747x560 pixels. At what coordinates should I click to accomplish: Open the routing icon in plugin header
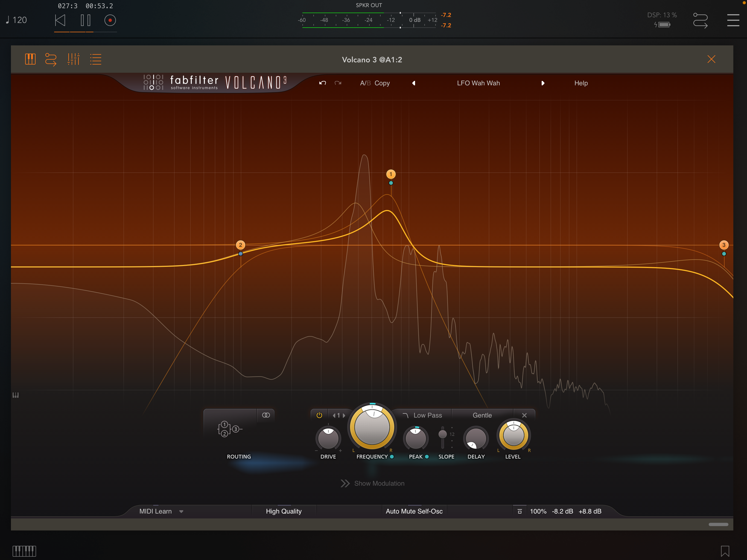coord(51,59)
